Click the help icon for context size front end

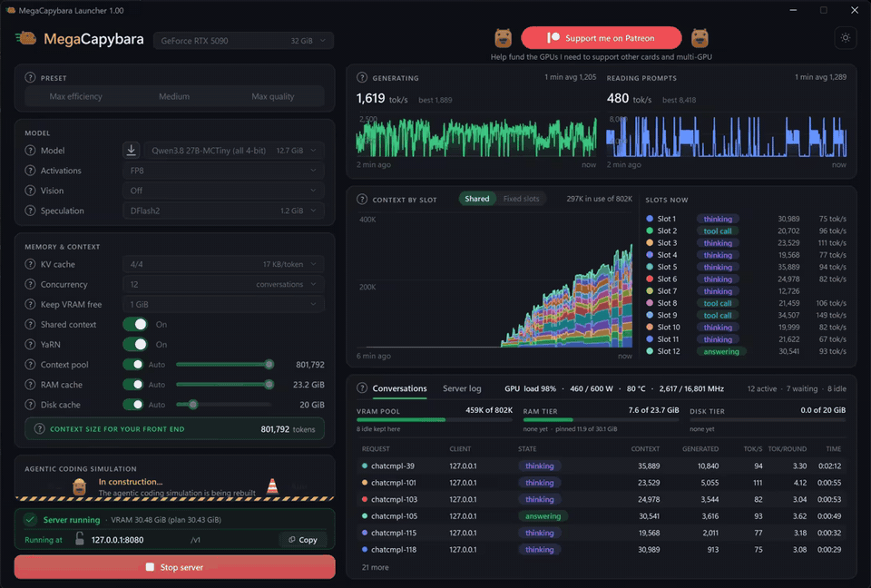39,429
